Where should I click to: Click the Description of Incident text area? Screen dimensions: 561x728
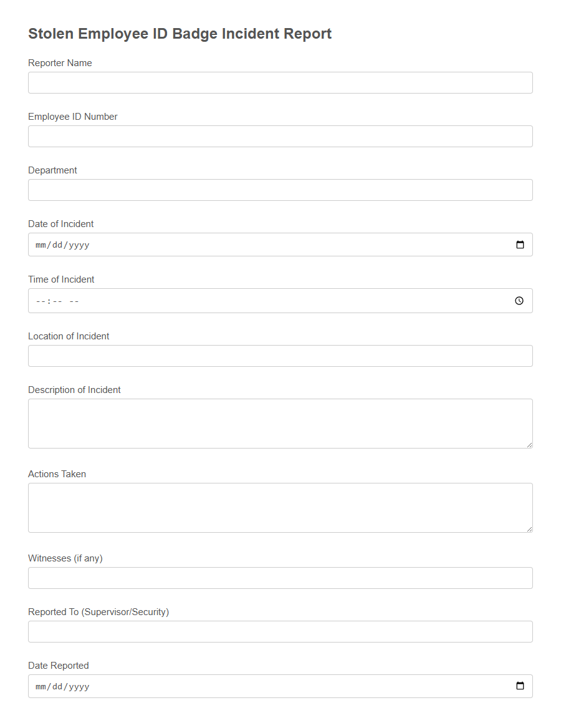click(280, 423)
